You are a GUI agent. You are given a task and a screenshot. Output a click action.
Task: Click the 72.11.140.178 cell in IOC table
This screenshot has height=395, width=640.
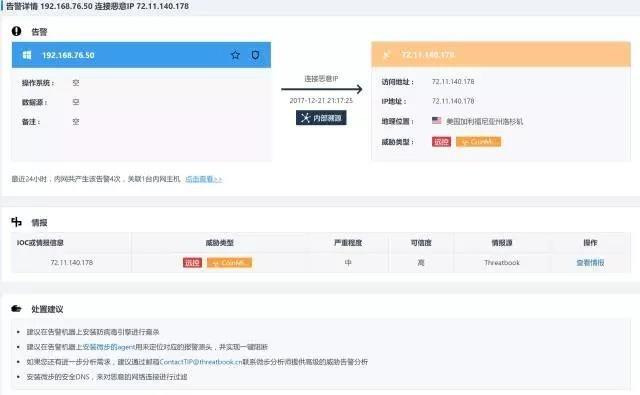pyautogui.click(x=72, y=263)
